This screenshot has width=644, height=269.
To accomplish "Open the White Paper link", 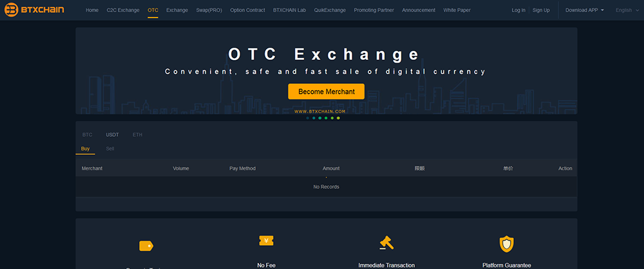I will point(457,10).
